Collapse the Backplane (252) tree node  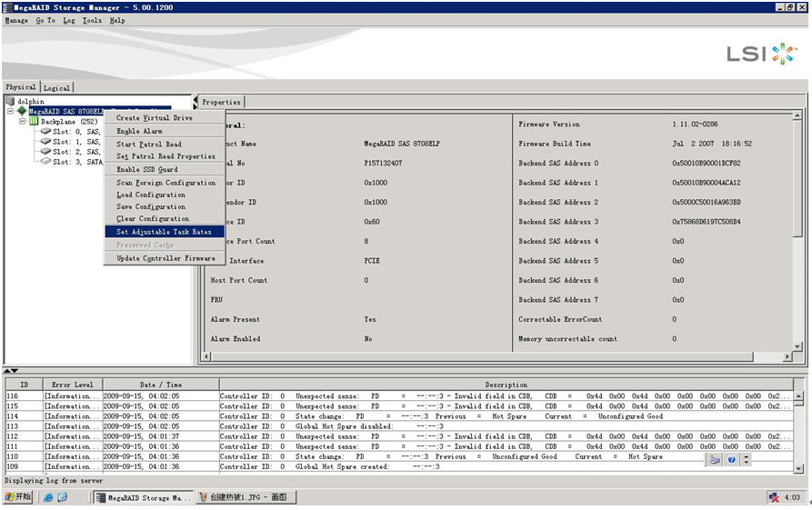point(23,121)
